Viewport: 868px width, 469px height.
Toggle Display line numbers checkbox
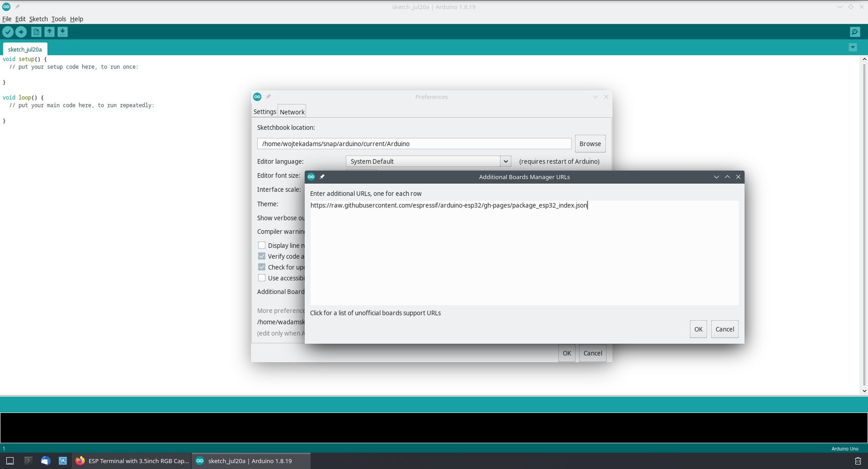tap(262, 245)
